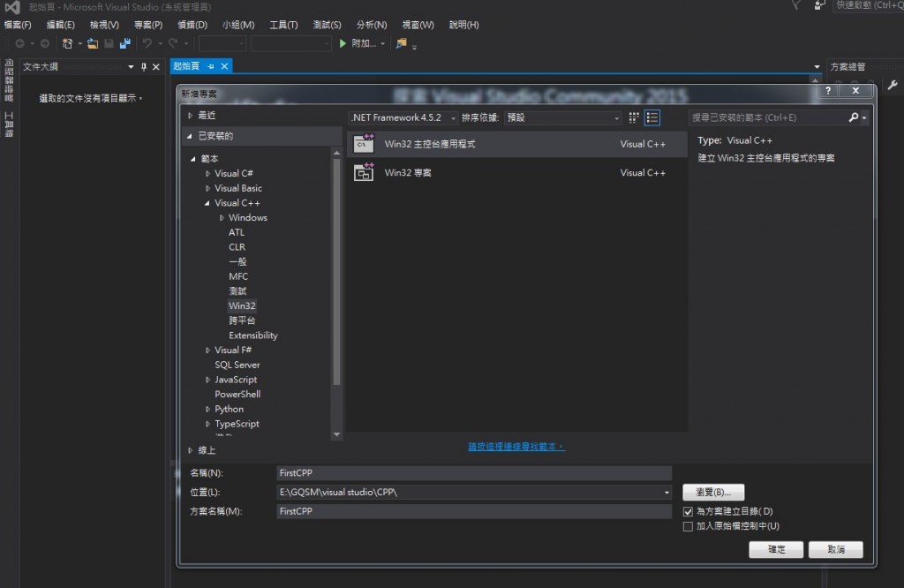
Task: Click the Visual Studio logo icon
Action: pos(12,7)
